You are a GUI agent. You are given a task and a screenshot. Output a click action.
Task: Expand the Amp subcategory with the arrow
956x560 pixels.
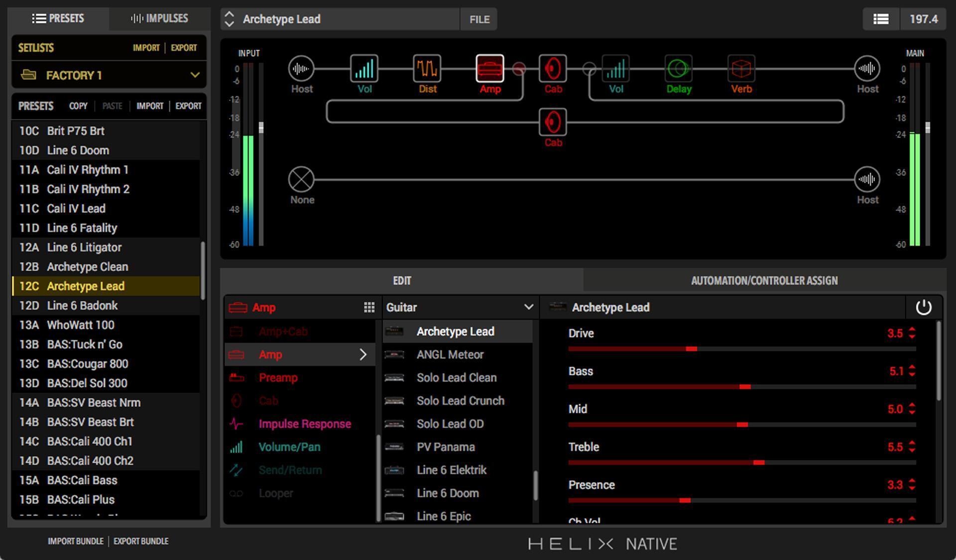click(x=364, y=354)
